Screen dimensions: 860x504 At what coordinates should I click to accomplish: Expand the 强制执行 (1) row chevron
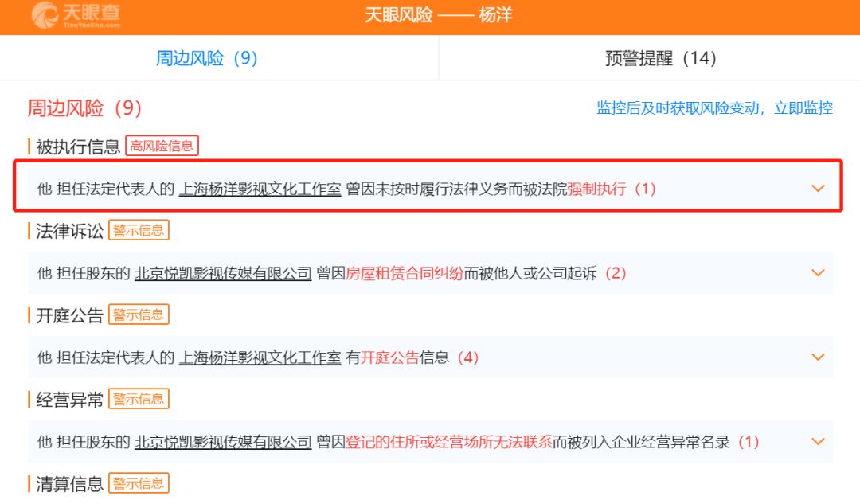point(818,189)
